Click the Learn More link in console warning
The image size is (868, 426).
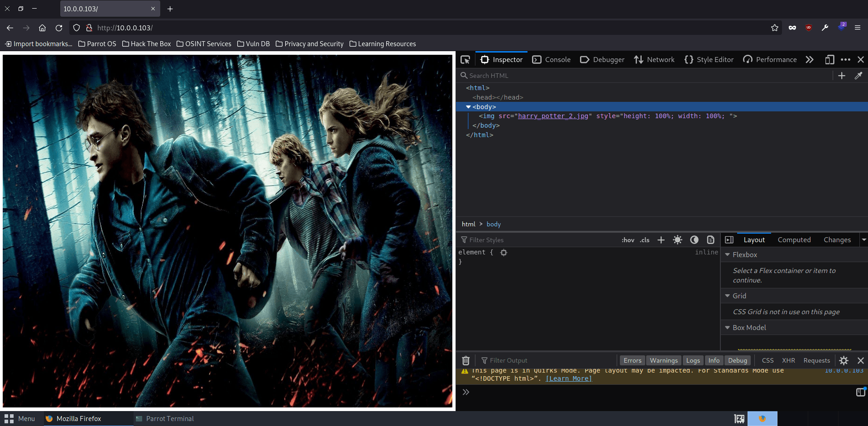pos(568,378)
